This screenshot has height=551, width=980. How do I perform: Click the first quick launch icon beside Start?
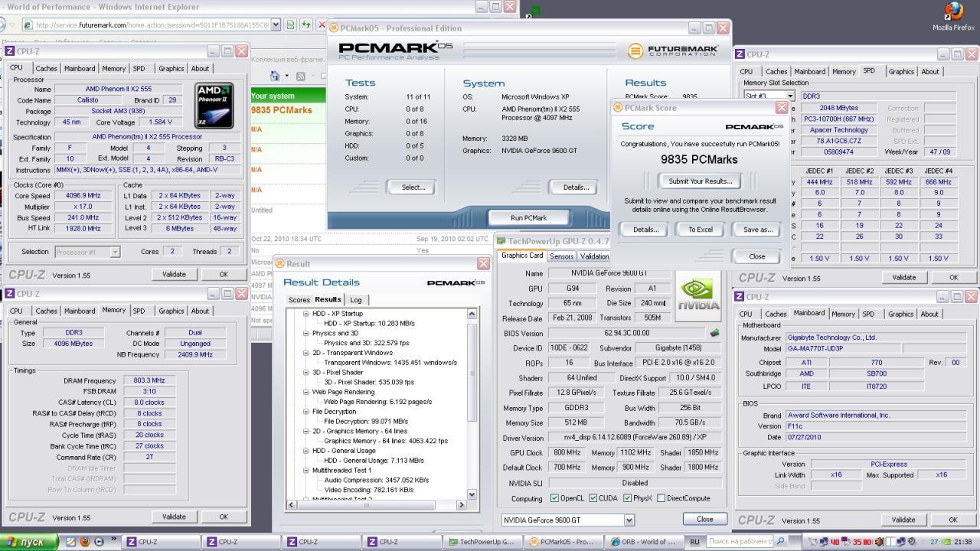tap(71, 541)
